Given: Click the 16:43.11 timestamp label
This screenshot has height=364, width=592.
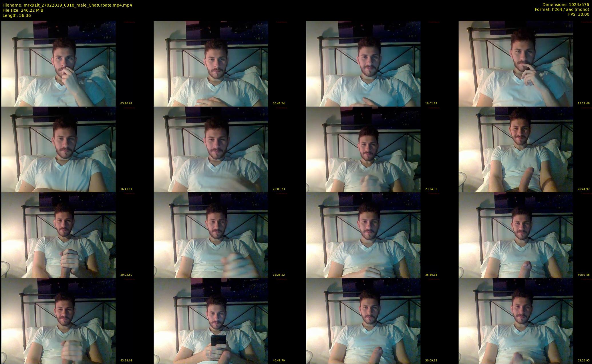Looking at the screenshot, I should point(126,189).
